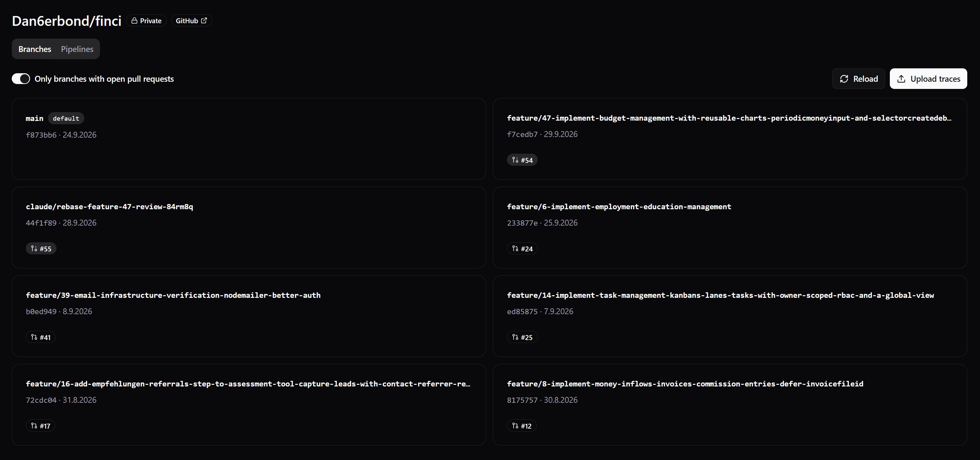Click commit 72cdc04 · 31.8.2026 text
Screen dimensions: 980x460
click(x=61, y=400)
